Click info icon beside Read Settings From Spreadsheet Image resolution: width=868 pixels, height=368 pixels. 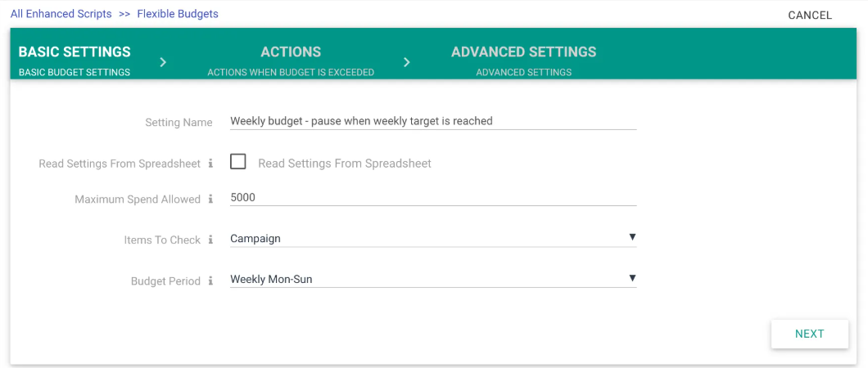click(x=210, y=164)
